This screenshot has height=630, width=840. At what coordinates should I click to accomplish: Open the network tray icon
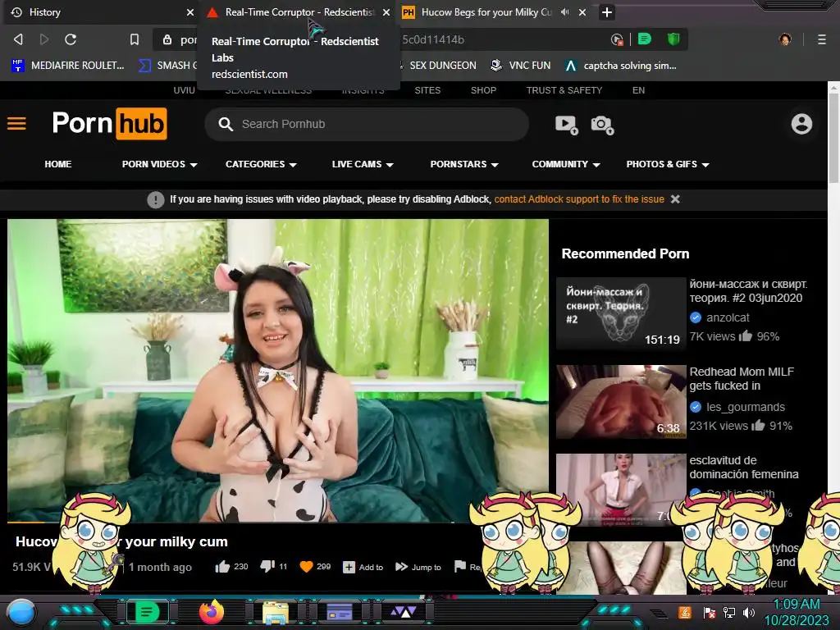point(729,612)
